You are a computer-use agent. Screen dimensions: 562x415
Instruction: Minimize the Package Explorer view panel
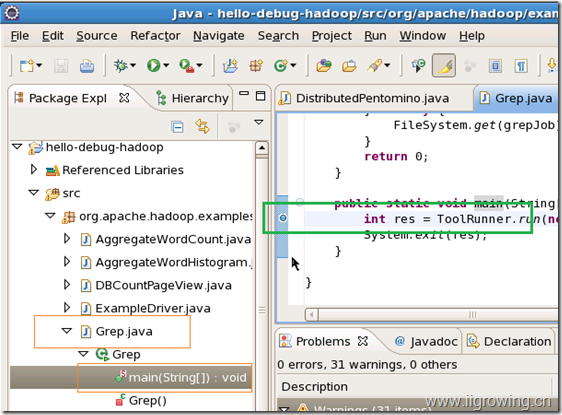click(244, 94)
